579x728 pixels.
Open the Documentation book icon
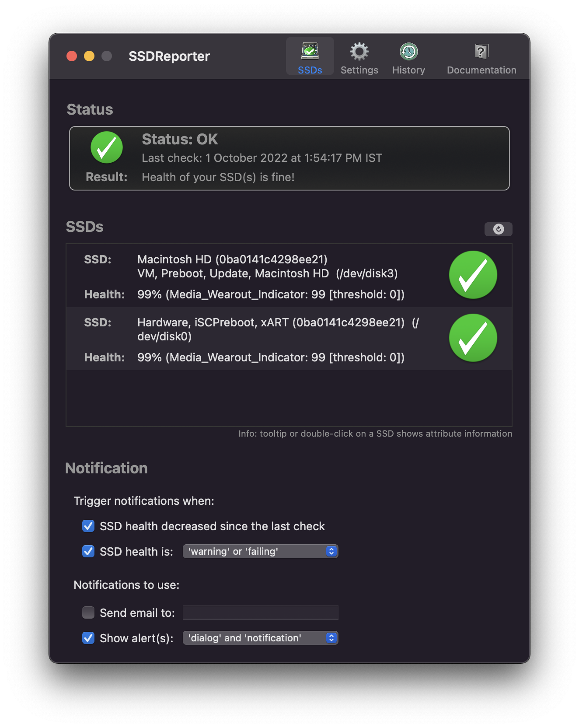coord(480,51)
